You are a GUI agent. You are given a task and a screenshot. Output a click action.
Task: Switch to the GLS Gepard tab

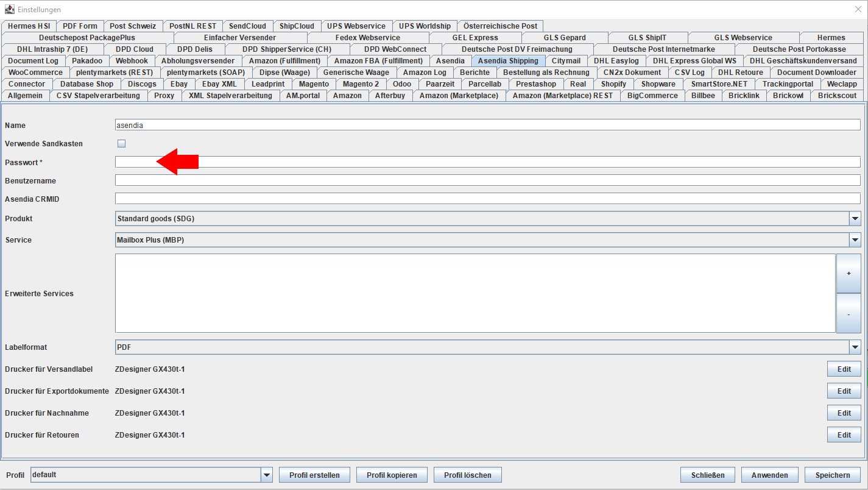click(x=565, y=38)
